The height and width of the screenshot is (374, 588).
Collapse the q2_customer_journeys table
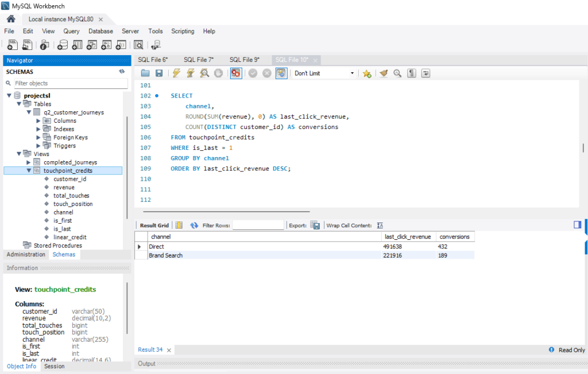(29, 112)
